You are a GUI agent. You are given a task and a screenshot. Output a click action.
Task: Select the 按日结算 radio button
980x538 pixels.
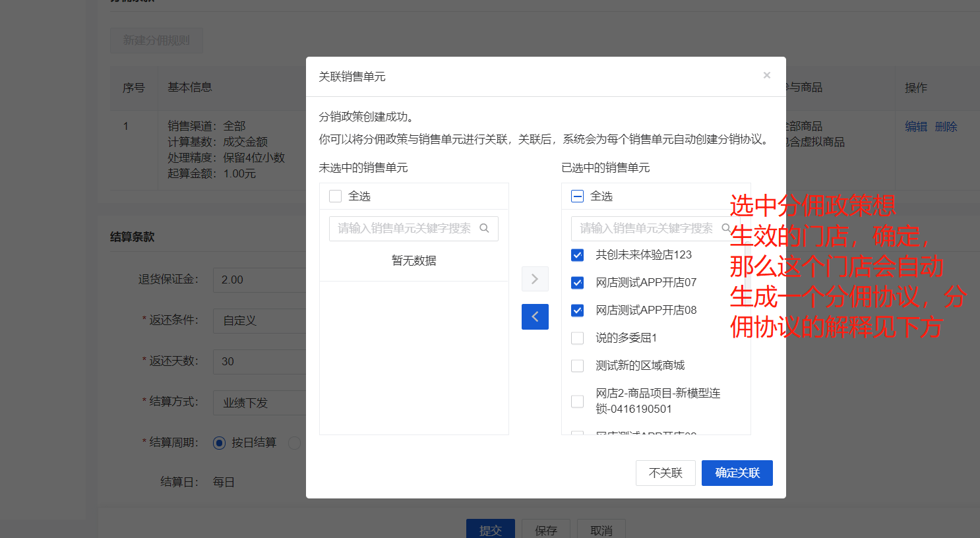[220, 443]
